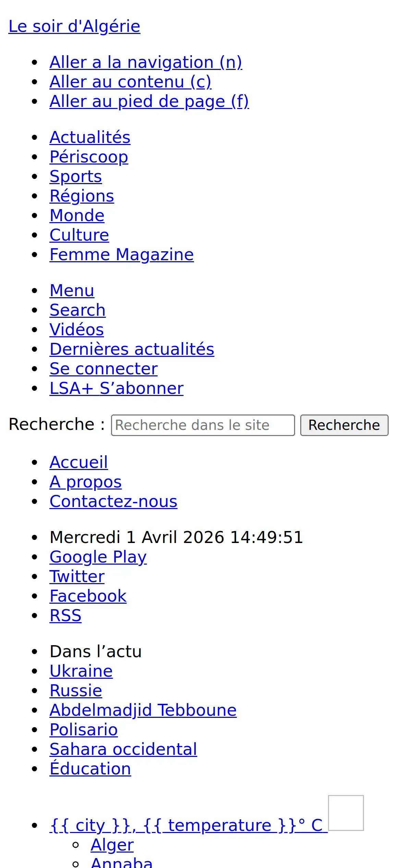
Task: Subscribe via LSA+ S'abonner link
Action: (117, 388)
